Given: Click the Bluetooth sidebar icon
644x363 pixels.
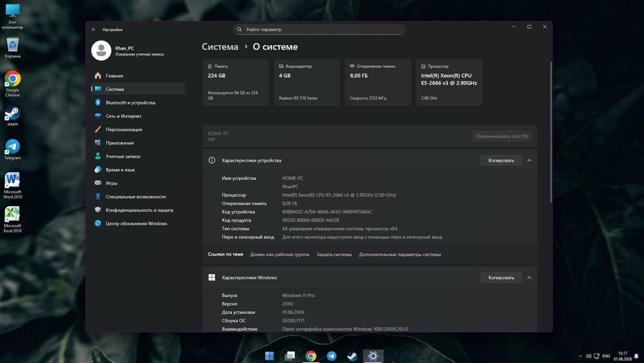Looking at the screenshot, I should pos(98,103).
